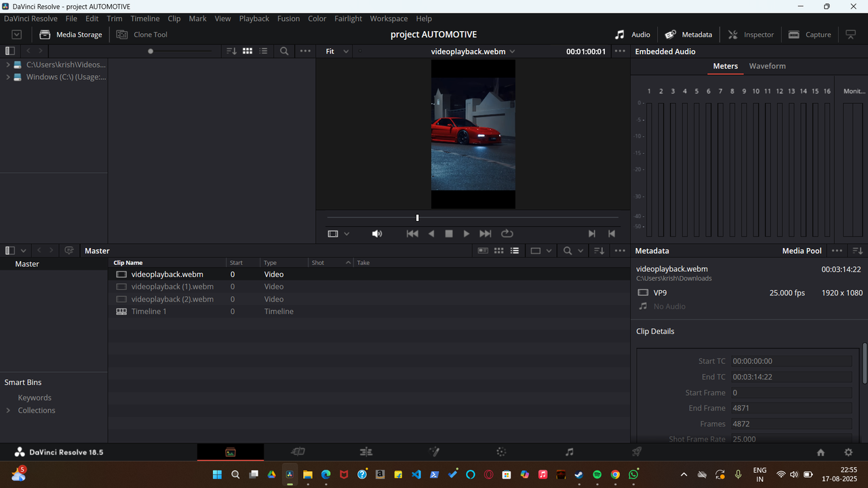Enable loop playback in the viewer
Screen dimensions: 868x488
point(507,233)
